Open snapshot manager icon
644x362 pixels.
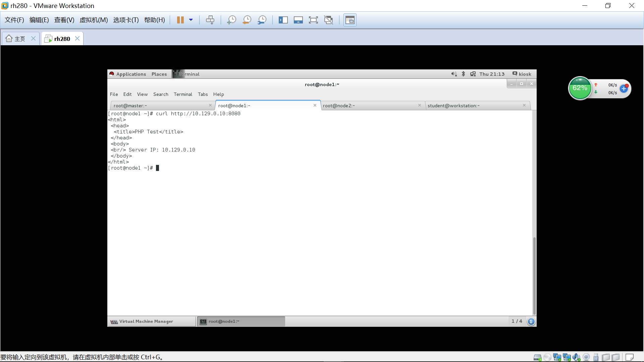pos(262,20)
